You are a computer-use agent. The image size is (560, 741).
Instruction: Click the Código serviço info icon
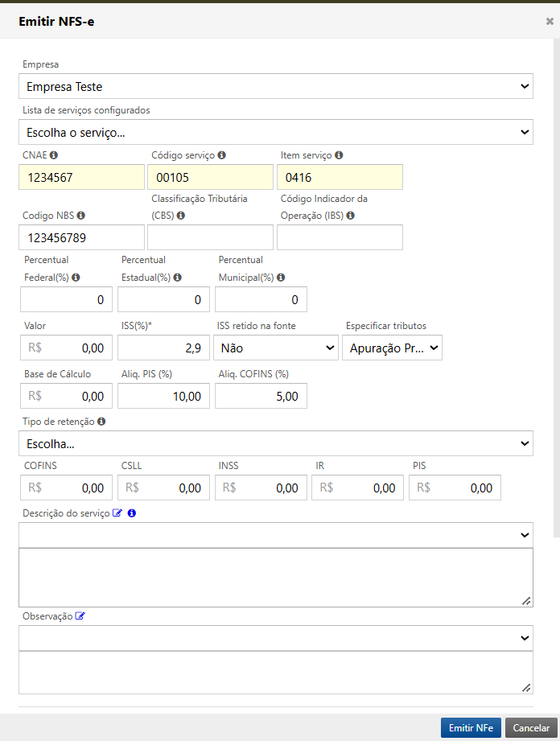(221, 155)
